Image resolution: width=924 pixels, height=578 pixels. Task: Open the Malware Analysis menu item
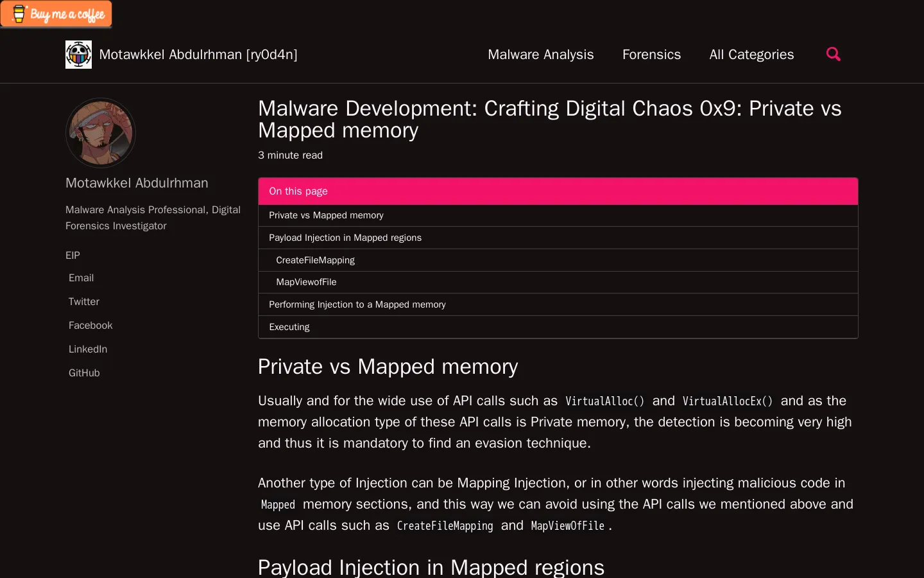pyautogui.click(x=540, y=55)
